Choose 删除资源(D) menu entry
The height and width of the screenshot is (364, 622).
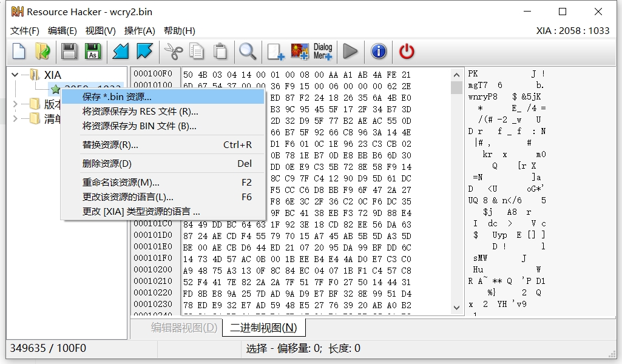pos(163,163)
